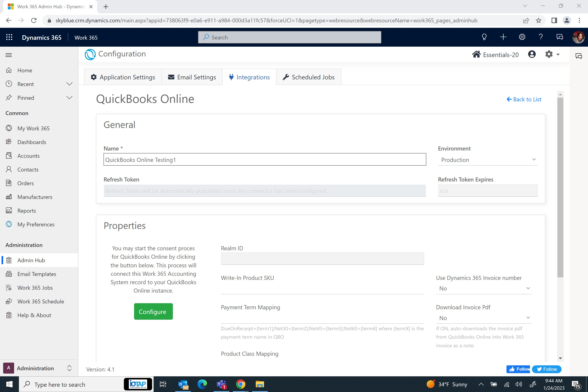Open Use Dynamics 365 Invoice number dropdown
Viewport: 588px width, 392px height.
pos(484,288)
